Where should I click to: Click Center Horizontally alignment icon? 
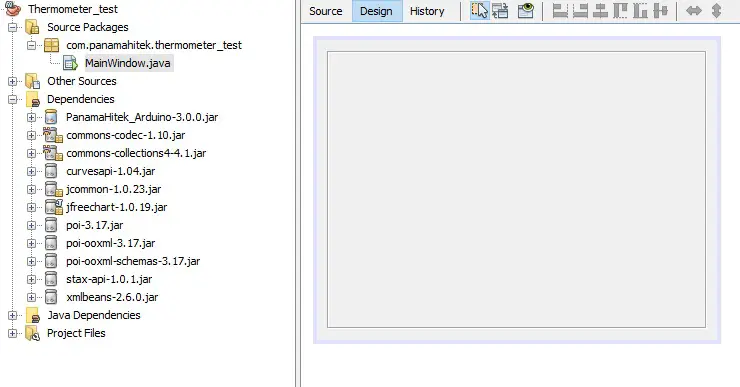pyautogui.click(x=600, y=10)
